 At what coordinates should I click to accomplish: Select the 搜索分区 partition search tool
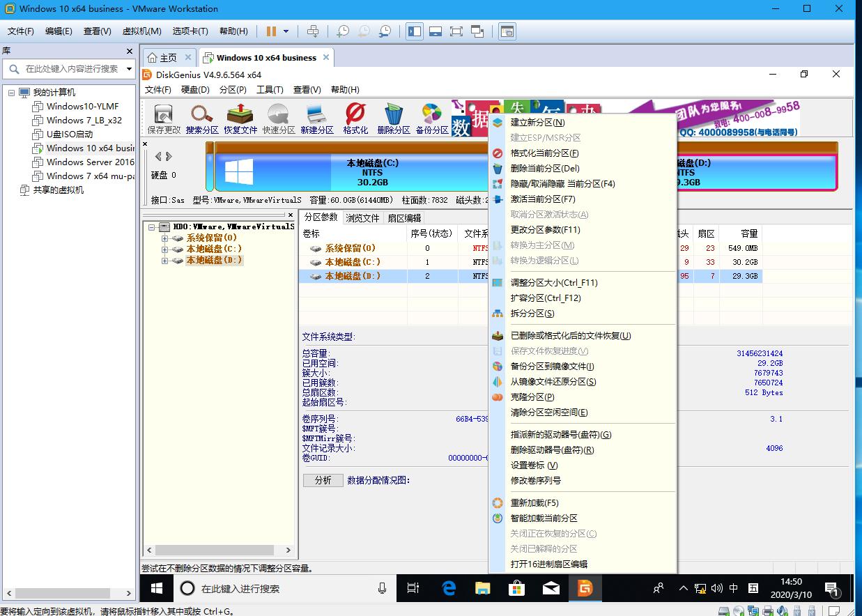[x=201, y=117]
